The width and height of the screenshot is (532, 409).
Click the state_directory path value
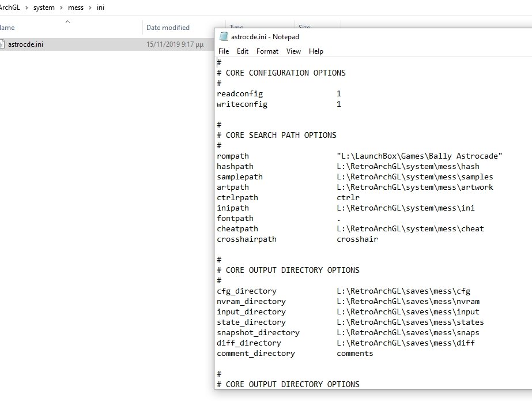pos(410,322)
